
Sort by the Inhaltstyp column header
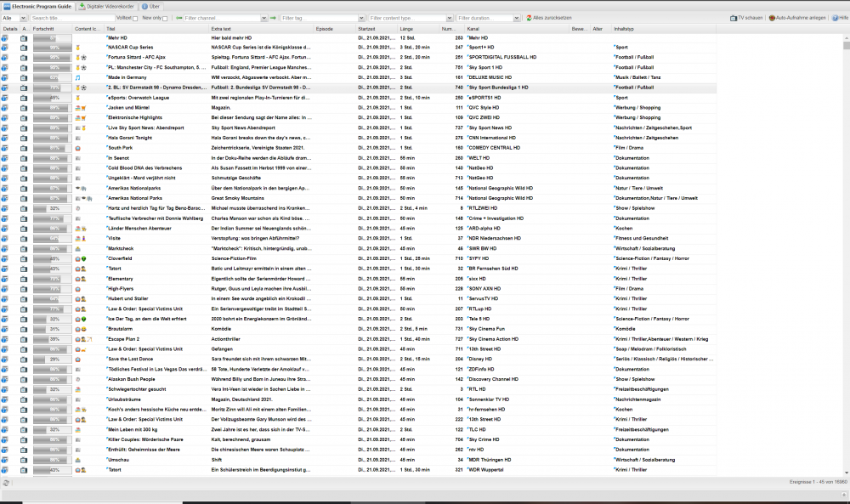coord(664,29)
